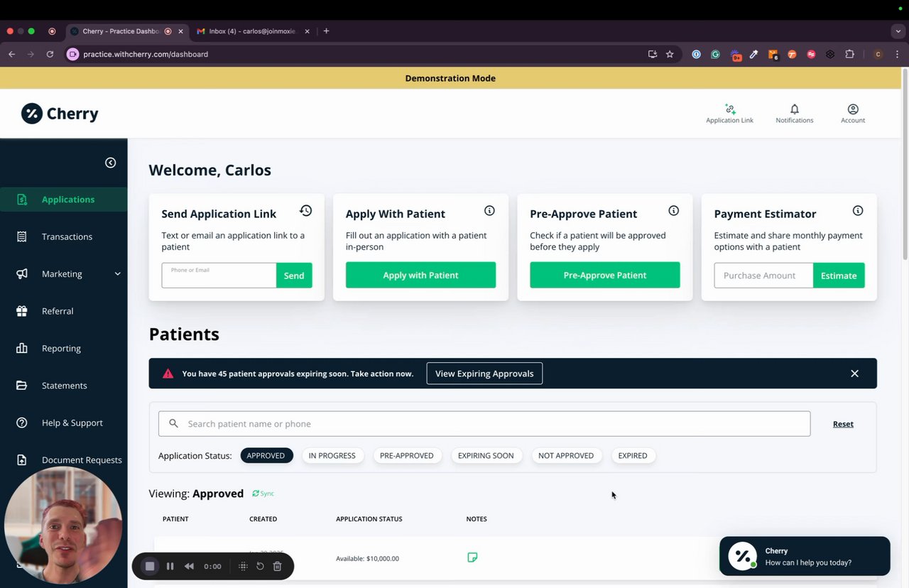Focus the Phone or Email field
Image resolution: width=909 pixels, height=588 pixels.
219,276
